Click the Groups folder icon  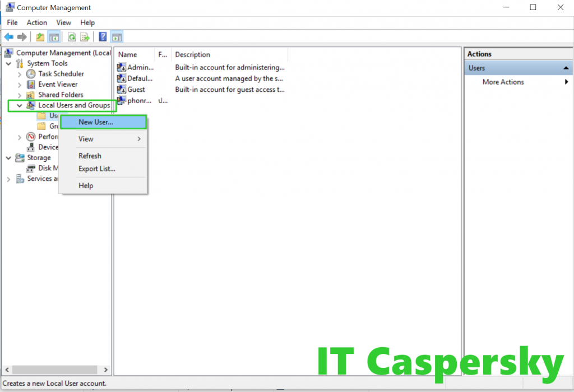click(x=41, y=126)
